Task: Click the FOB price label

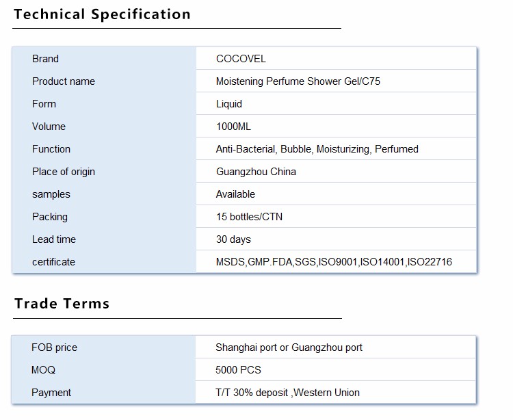Action: (54, 347)
